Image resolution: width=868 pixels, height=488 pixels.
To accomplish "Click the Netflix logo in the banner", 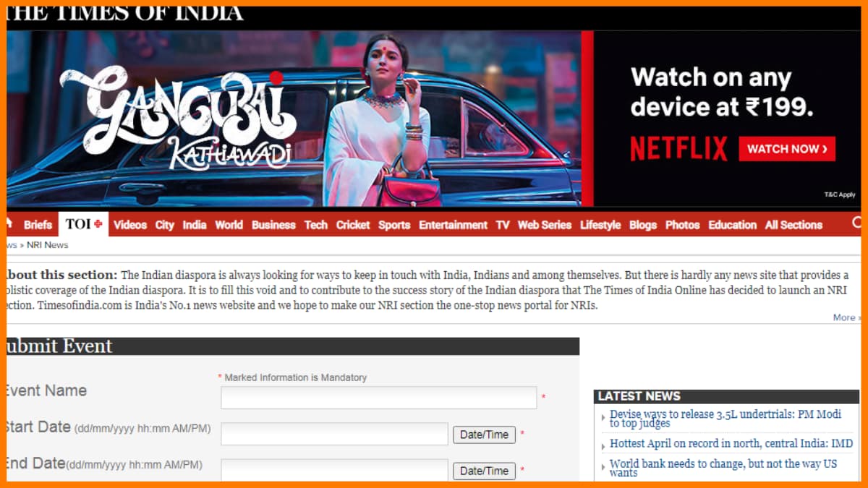I will click(x=678, y=148).
